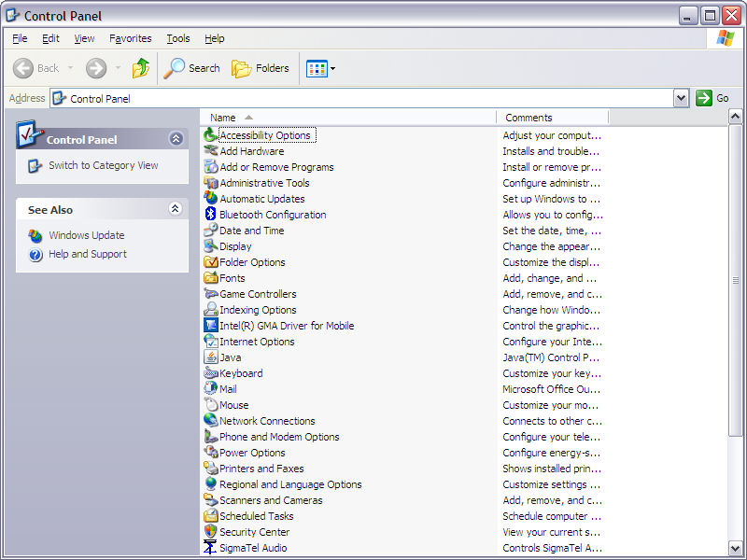Select the Java icon

[x=211, y=357]
